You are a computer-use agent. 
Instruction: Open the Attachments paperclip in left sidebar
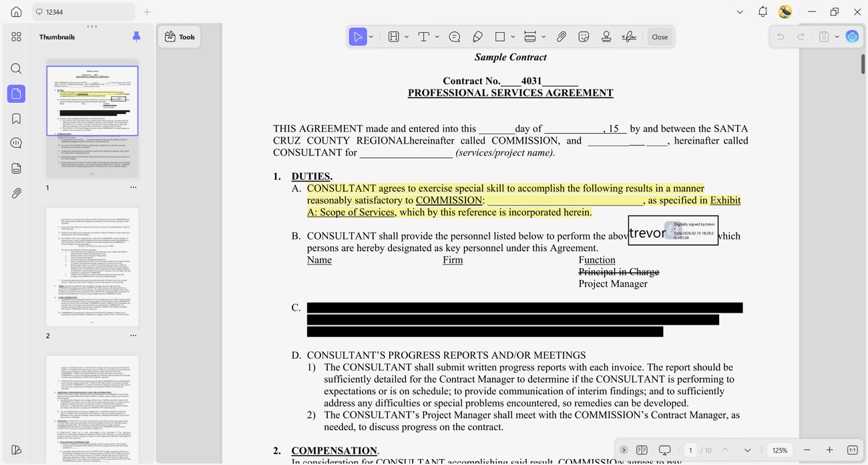coord(16,193)
